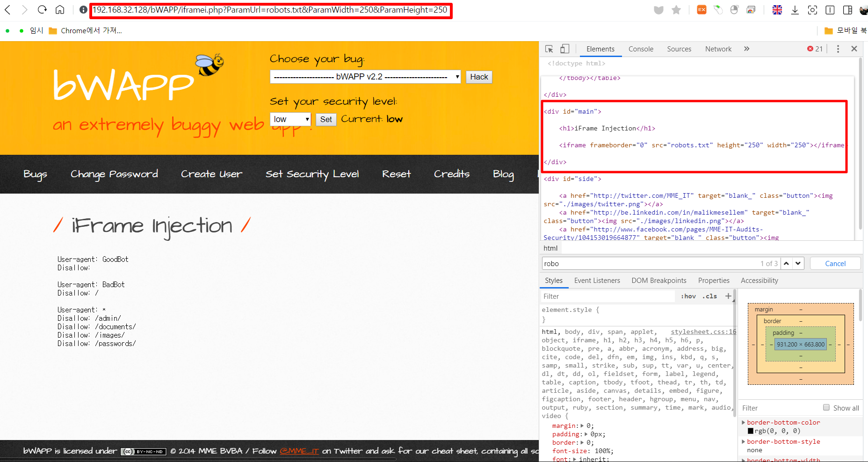Jump to next search result arrow
Viewport: 868px width, 462px height.
pyautogui.click(x=798, y=263)
